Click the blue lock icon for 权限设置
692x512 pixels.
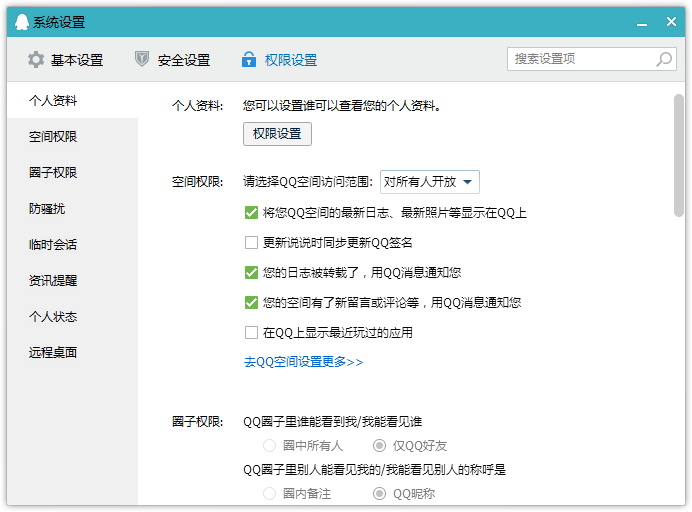(x=249, y=59)
